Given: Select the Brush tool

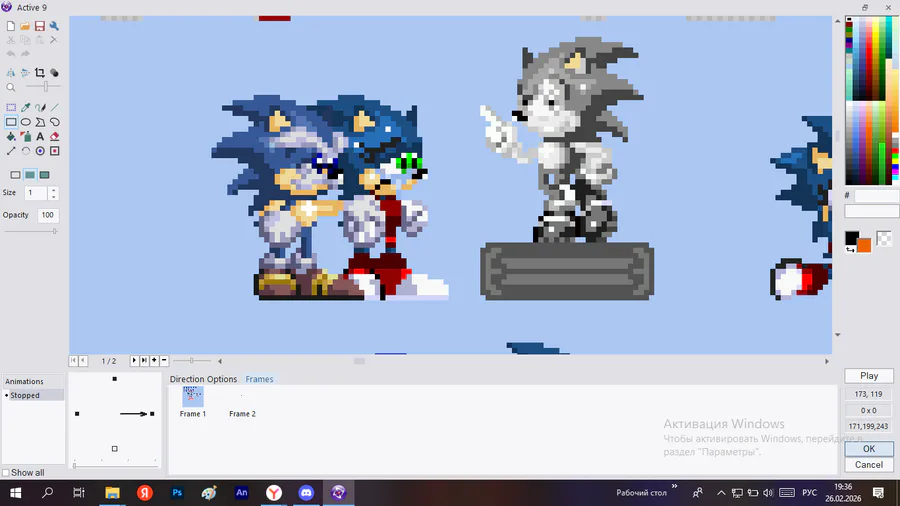Looking at the screenshot, I should coord(40,107).
